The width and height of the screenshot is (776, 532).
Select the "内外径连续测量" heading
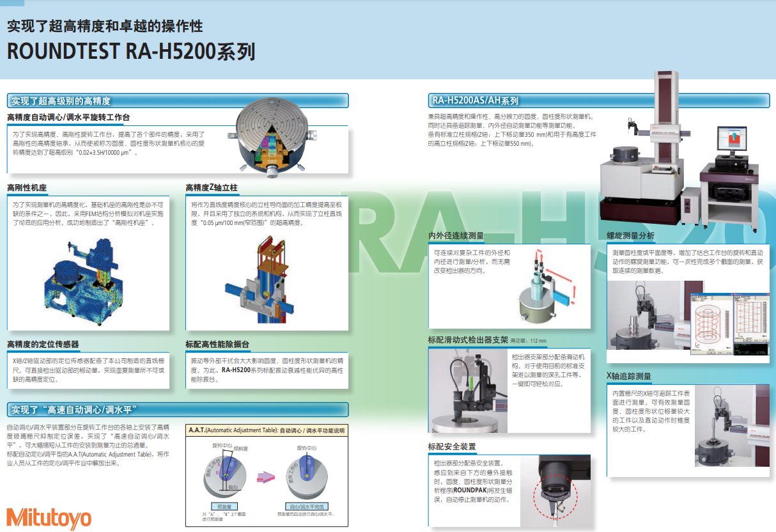tap(456, 236)
